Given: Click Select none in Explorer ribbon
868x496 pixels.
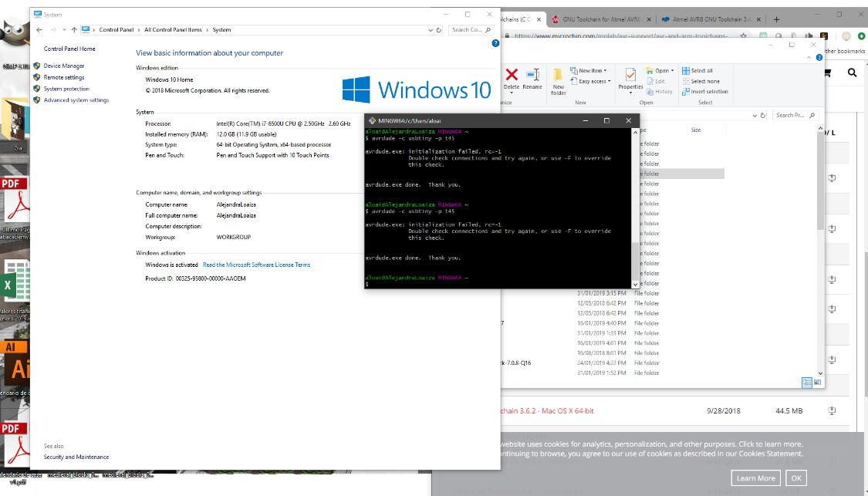Looking at the screenshot, I should (x=701, y=81).
